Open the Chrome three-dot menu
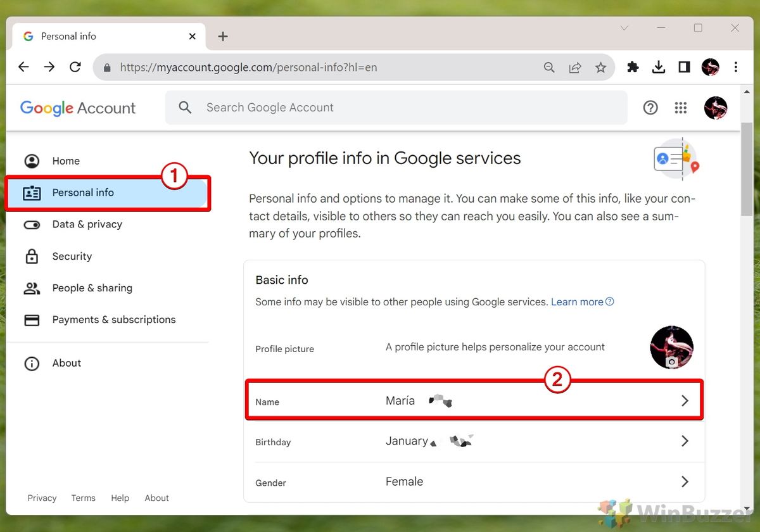 click(x=736, y=67)
